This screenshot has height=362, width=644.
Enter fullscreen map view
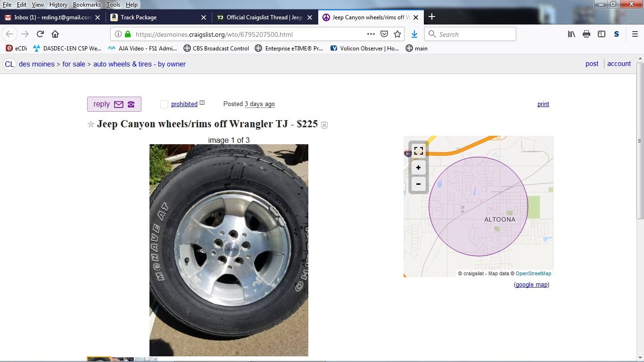(x=418, y=151)
